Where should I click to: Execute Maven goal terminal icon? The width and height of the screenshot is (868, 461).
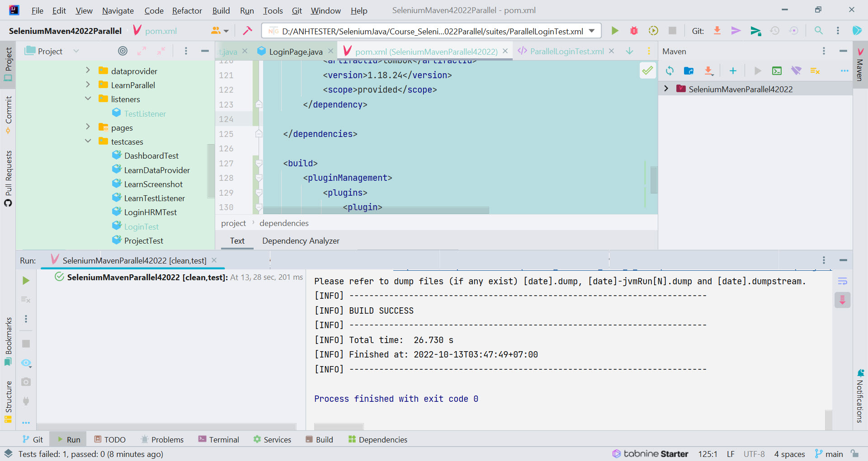pyautogui.click(x=777, y=71)
